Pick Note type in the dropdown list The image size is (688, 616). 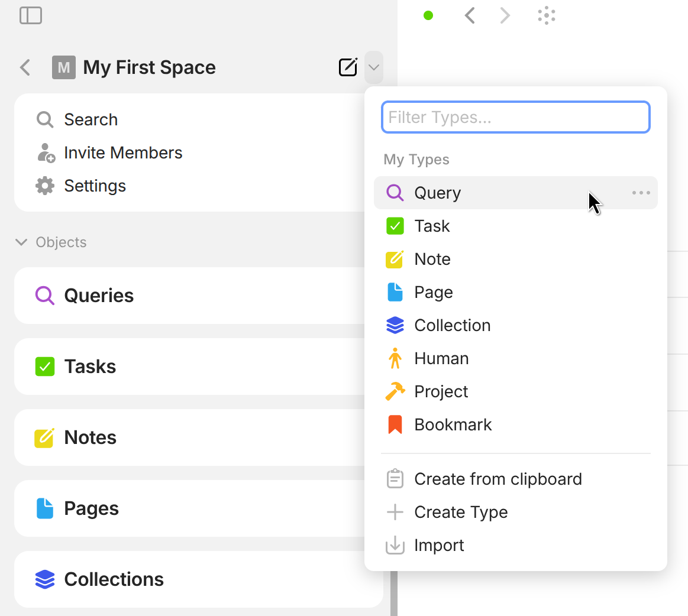[432, 259]
